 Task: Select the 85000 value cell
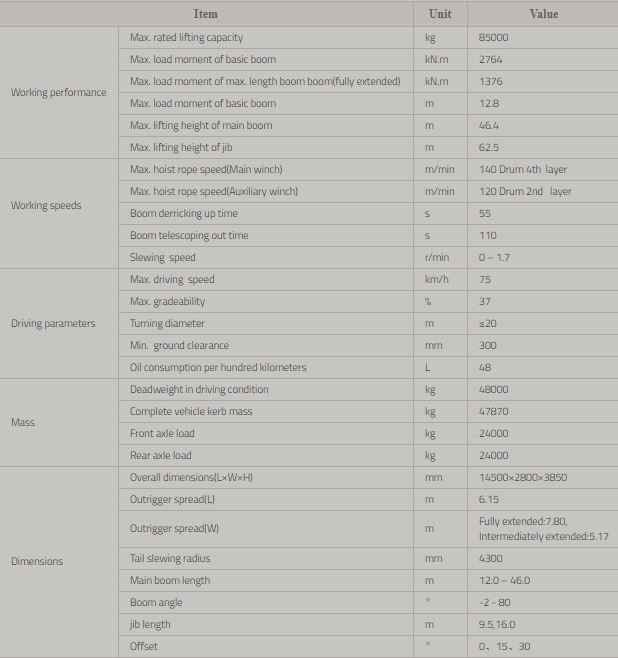pyautogui.click(x=494, y=38)
